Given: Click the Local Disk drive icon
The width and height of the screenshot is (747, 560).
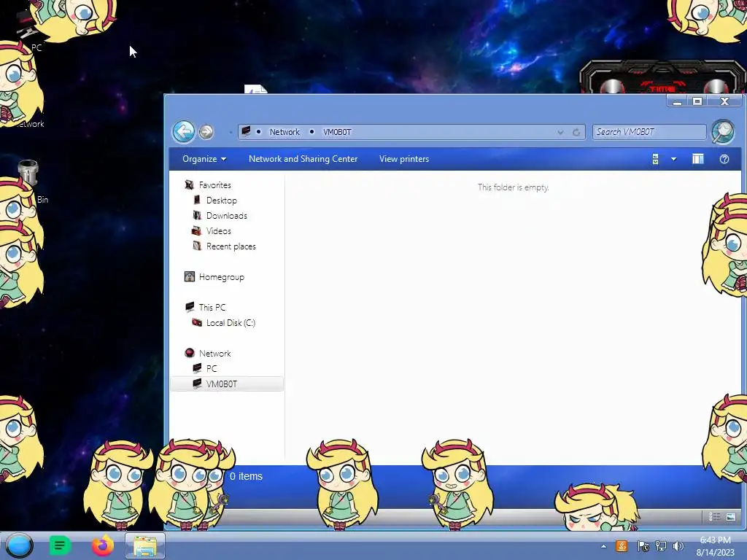Looking at the screenshot, I should tap(197, 322).
